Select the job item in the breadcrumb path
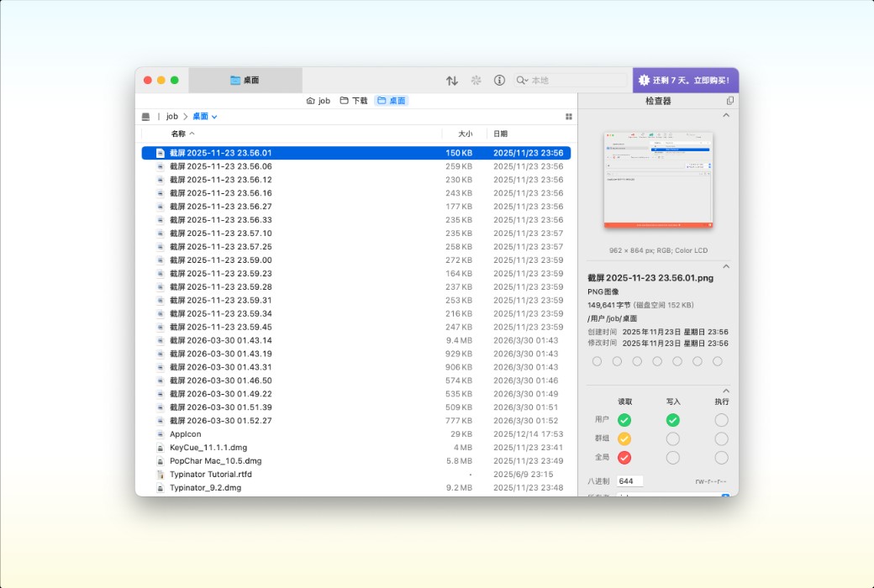 pyautogui.click(x=171, y=116)
